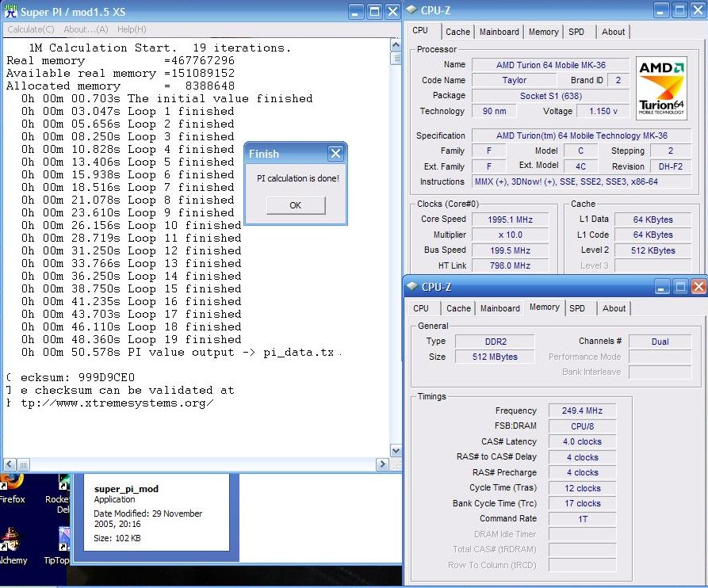The image size is (708, 588).
Task: Click the Frequency 249.4 MHz field
Action: tap(582, 410)
